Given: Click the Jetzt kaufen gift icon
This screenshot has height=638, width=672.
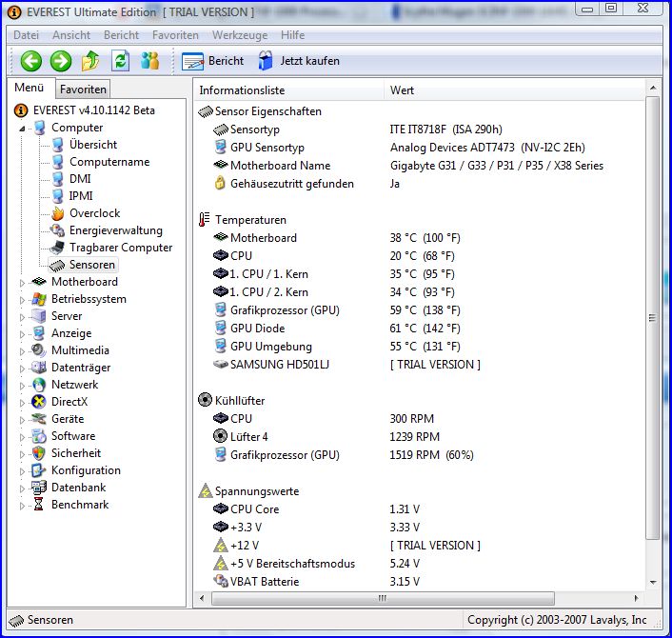Looking at the screenshot, I should tap(266, 61).
